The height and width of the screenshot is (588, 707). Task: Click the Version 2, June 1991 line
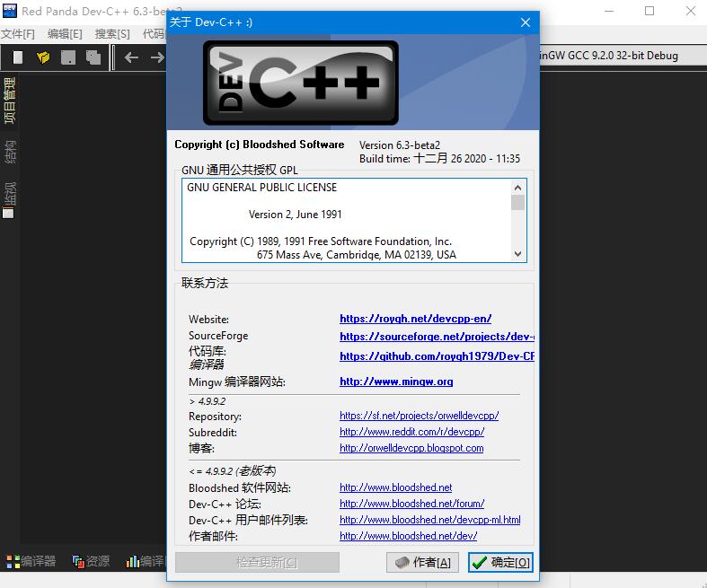click(x=296, y=215)
